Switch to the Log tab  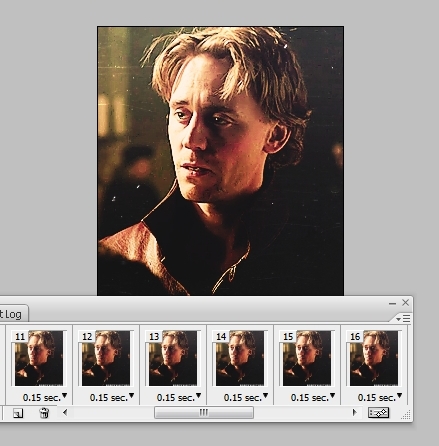tap(12, 314)
